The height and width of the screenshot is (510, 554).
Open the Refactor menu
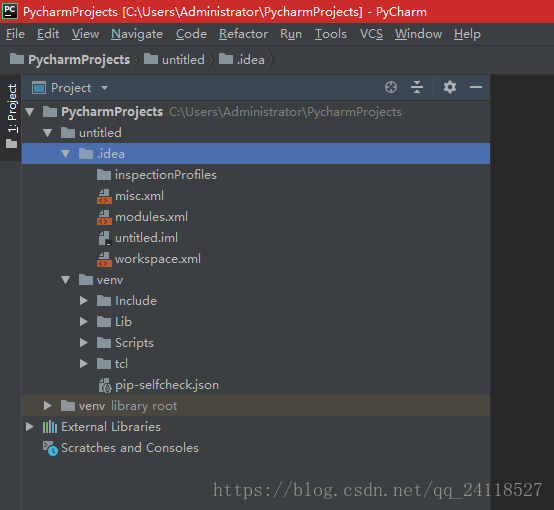pos(243,34)
